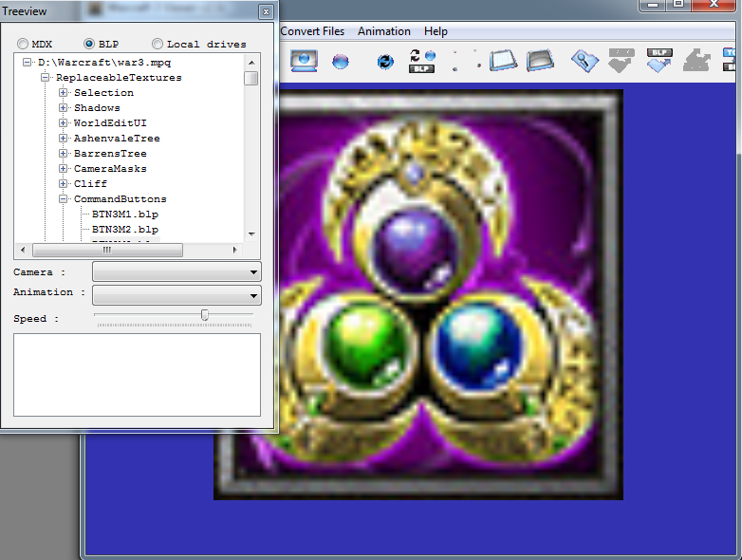
Task: Click the tree horizontal scrollbar thumb
Action: (x=107, y=250)
